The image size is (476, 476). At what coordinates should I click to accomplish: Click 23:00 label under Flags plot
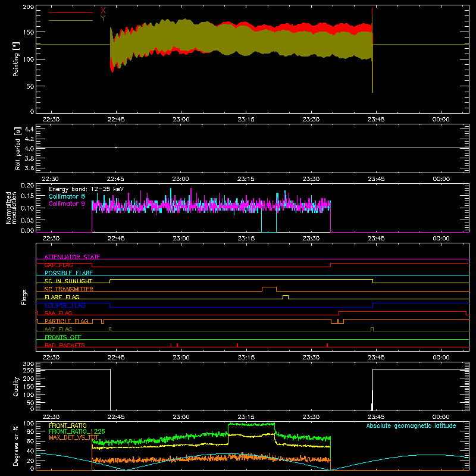pos(181,358)
